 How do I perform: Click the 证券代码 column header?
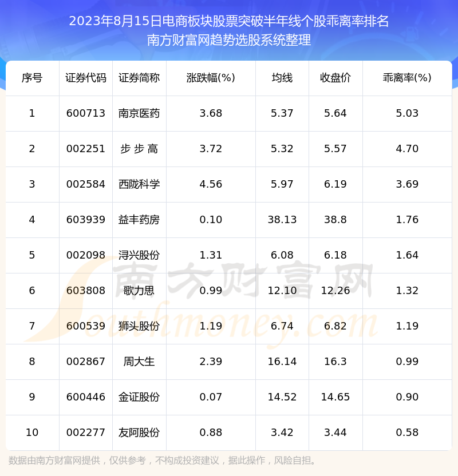pyautogui.click(x=86, y=78)
